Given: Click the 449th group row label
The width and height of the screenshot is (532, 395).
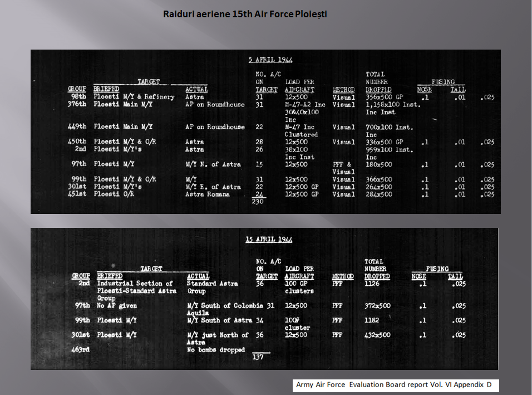Looking at the screenshot, I should [x=77, y=126].
